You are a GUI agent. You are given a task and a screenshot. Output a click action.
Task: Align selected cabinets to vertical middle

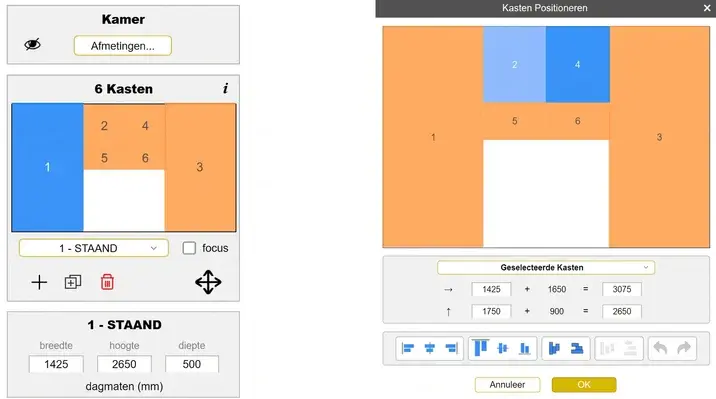(x=503, y=349)
